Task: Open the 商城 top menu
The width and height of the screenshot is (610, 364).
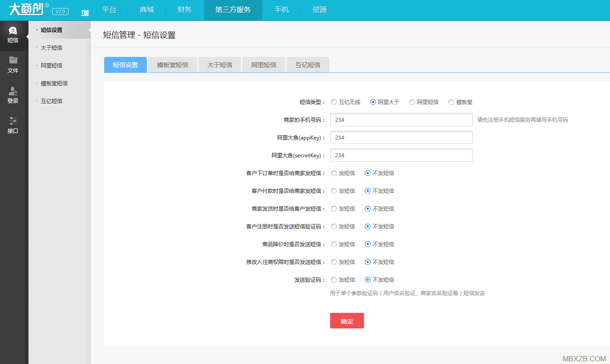Action: (147, 10)
